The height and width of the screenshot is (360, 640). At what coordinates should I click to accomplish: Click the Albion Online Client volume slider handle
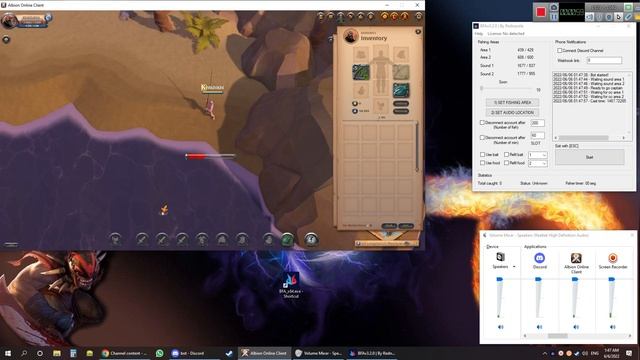point(575,279)
